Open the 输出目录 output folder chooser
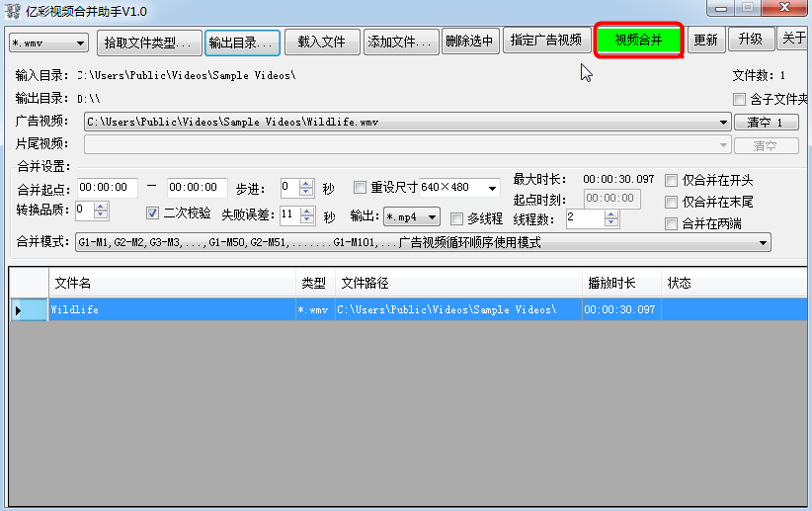 240,43
